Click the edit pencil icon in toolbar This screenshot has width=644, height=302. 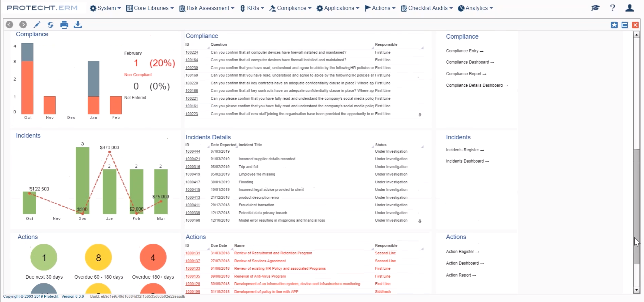point(37,25)
